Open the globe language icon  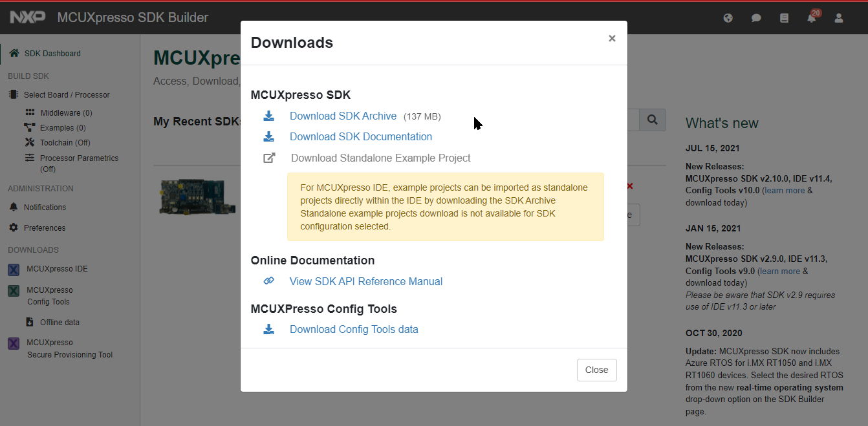tap(728, 18)
